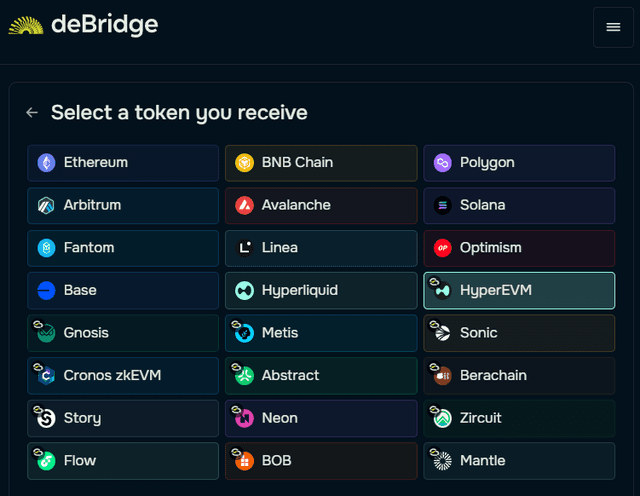Pick the Linea chain option

321,248
